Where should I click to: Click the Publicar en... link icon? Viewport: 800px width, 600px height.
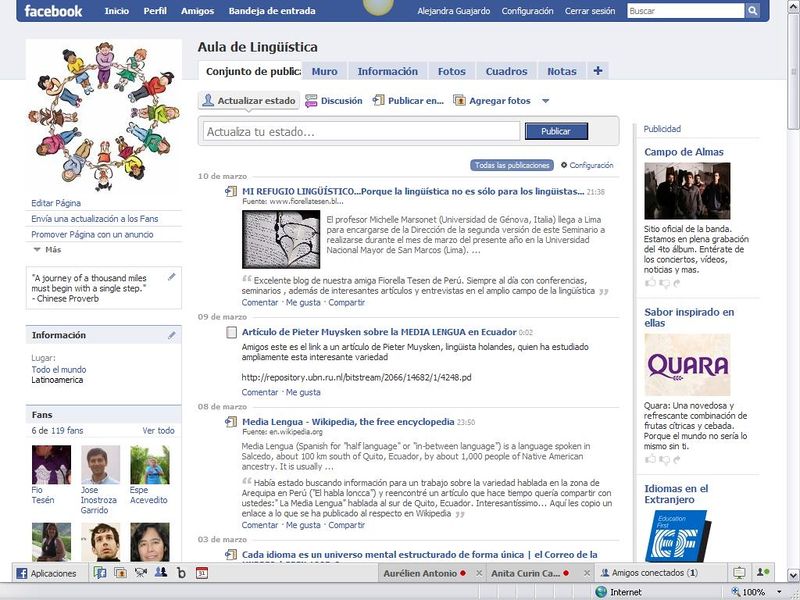[x=378, y=100]
